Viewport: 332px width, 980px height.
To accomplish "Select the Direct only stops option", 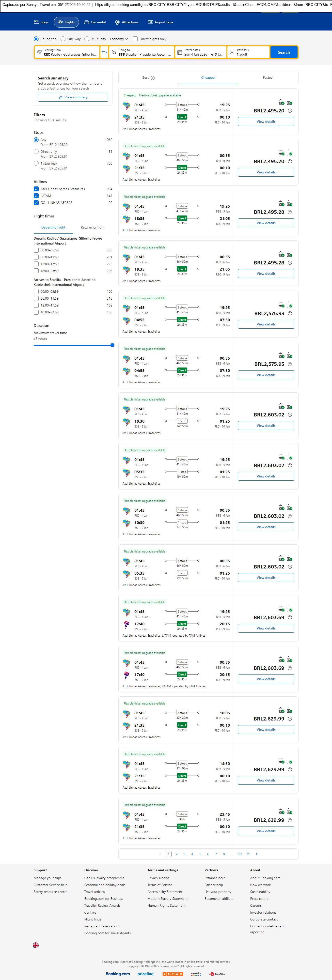I will (36, 152).
